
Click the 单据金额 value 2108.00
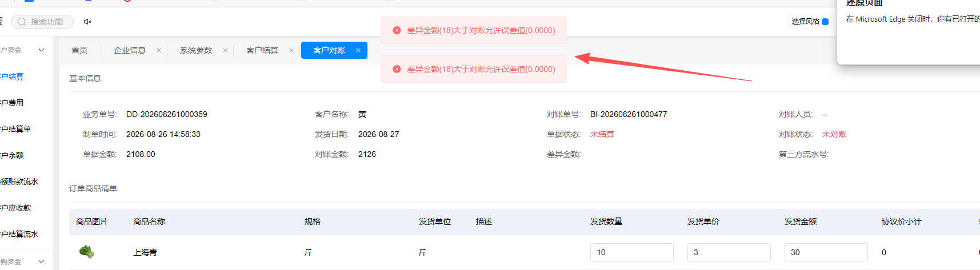[141, 154]
